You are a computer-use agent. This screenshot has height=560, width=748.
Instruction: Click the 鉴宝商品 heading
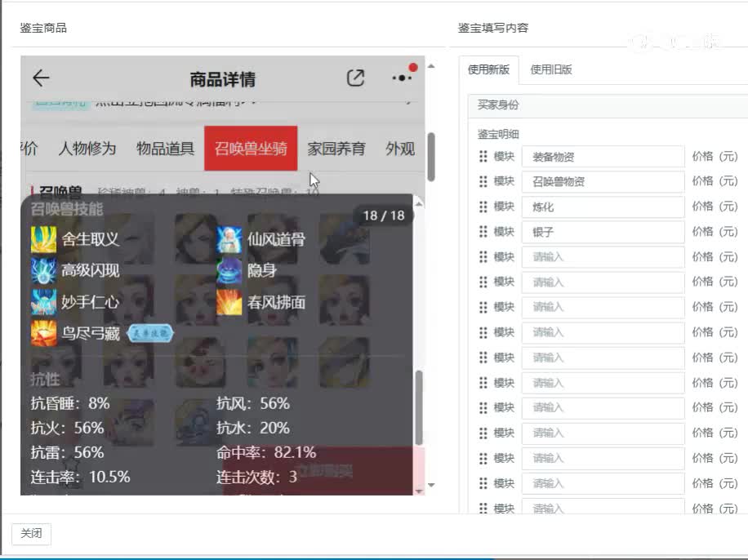tap(43, 28)
